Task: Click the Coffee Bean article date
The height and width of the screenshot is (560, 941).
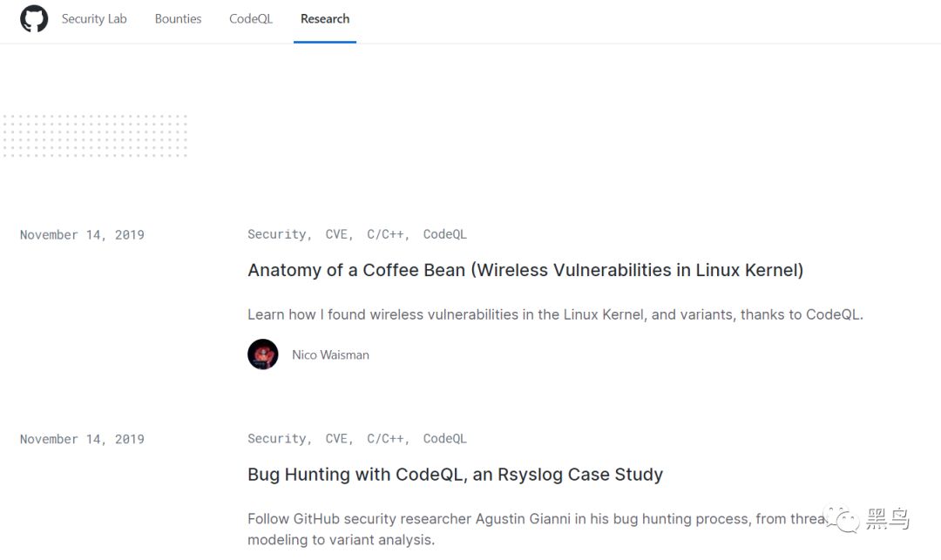Action: tap(82, 235)
